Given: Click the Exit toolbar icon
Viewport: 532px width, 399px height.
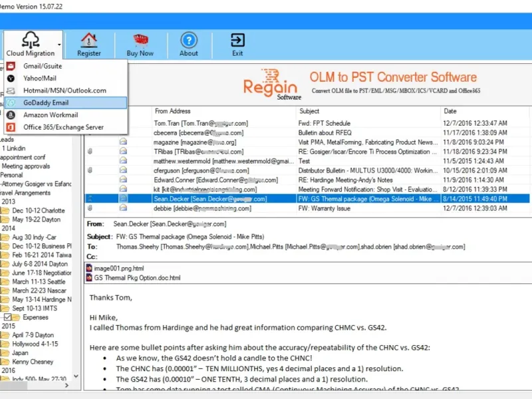Looking at the screenshot, I should click(x=237, y=40).
